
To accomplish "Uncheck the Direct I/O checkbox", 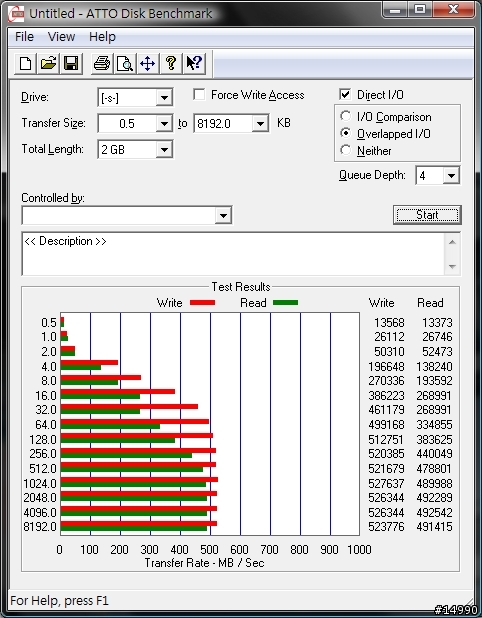I will click(x=345, y=95).
